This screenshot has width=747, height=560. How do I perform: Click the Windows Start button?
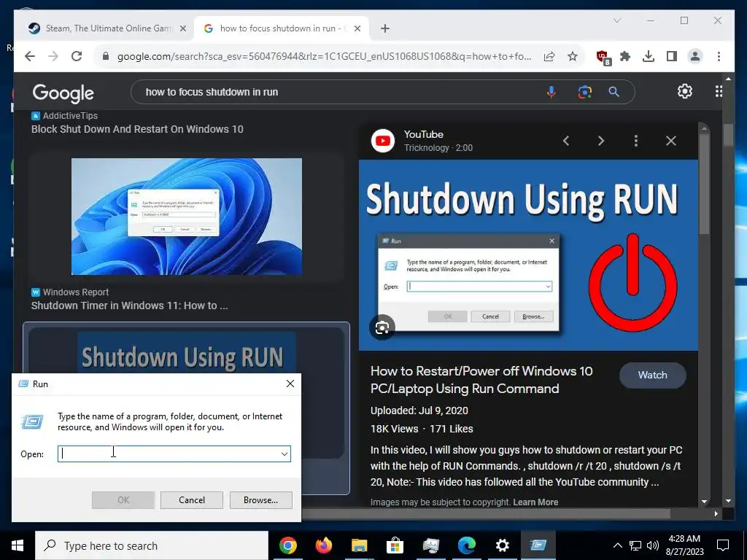18,545
